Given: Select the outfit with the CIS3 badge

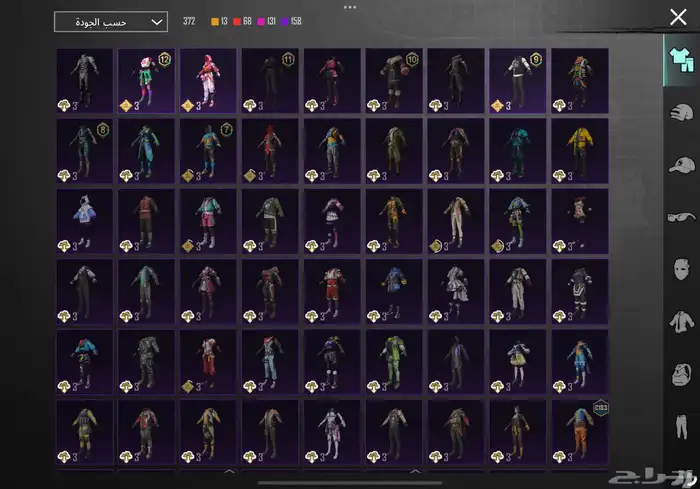Looking at the screenshot, I should coord(579,432).
